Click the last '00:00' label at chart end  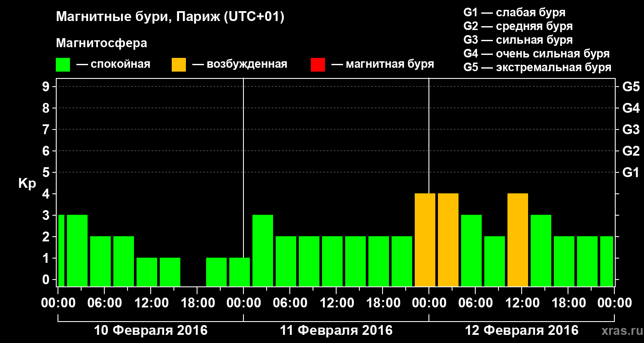614,303
